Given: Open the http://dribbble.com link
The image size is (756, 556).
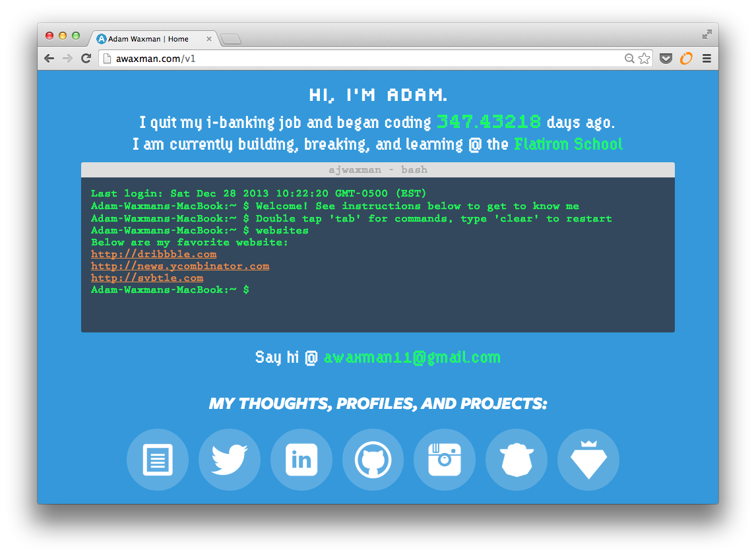Looking at the screenshot, I should 154,254.
